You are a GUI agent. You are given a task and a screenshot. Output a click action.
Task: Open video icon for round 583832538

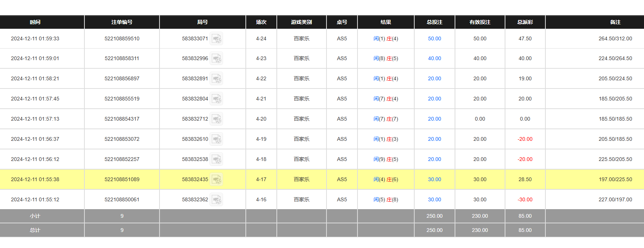coord(216,159)
